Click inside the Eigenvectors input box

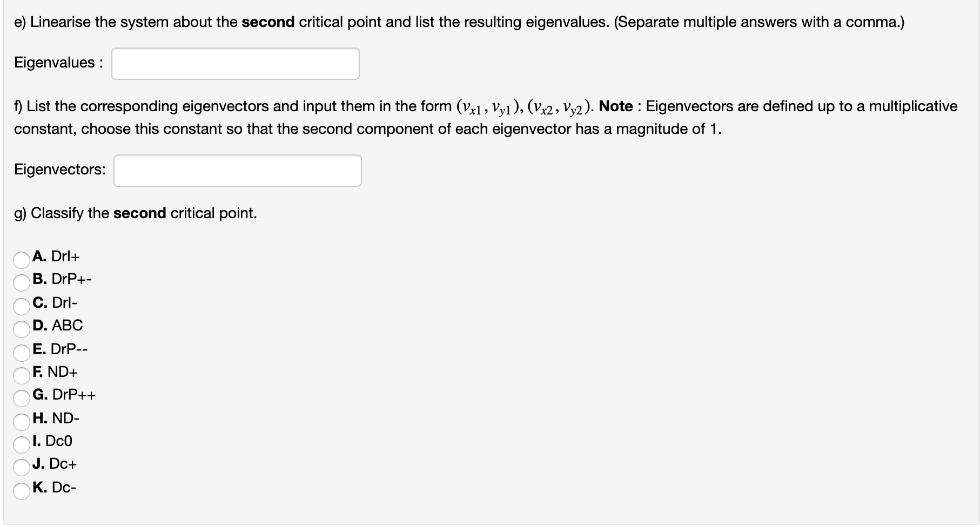pos(237,170)
